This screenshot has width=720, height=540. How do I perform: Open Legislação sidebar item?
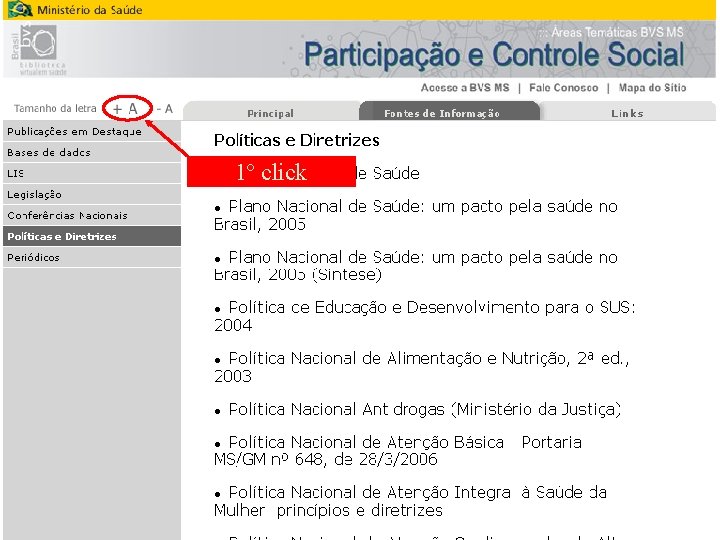coord(92,195)
